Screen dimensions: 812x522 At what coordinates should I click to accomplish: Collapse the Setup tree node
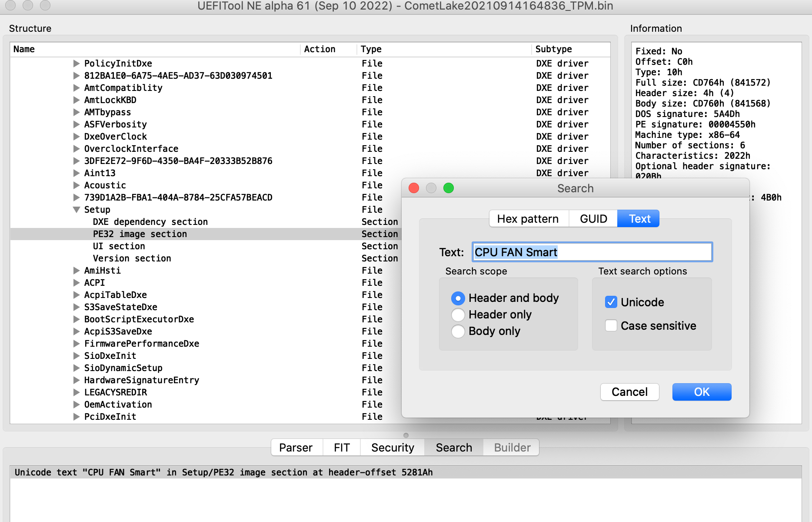[x=77, y=210]
